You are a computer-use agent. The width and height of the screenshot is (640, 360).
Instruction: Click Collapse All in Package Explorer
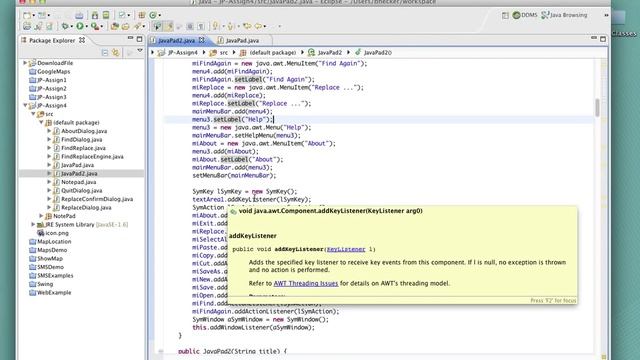pos(105,53)
